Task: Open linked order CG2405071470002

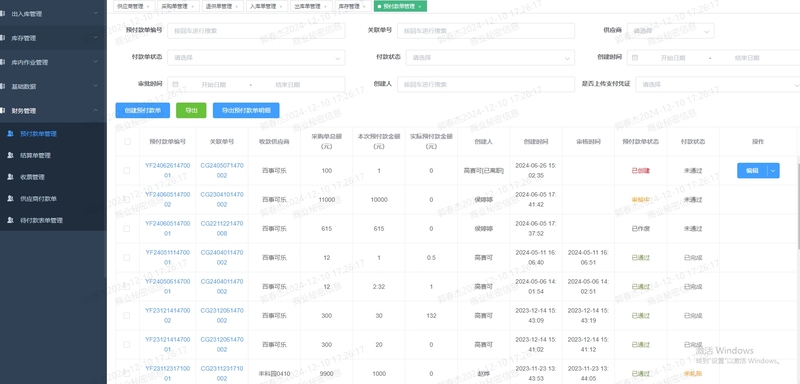Action: click(x=222, y=170)
